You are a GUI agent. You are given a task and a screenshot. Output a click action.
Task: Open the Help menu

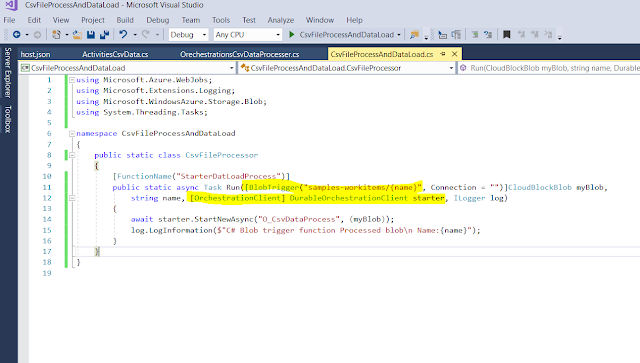click(354, 20)
